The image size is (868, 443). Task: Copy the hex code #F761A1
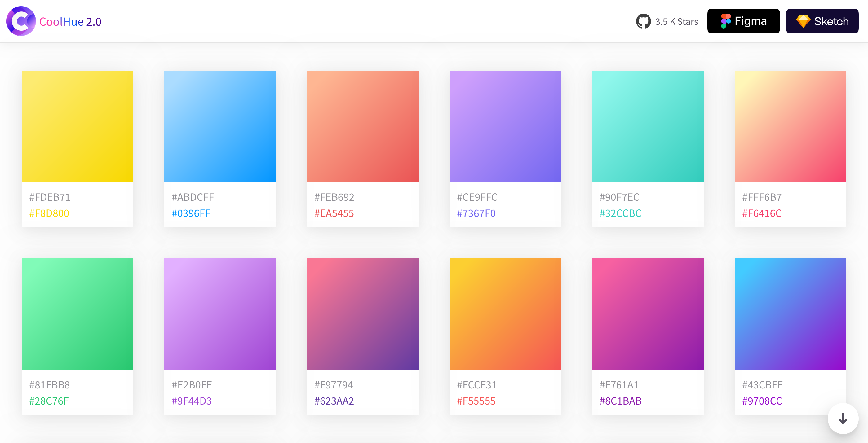point(619,385)
